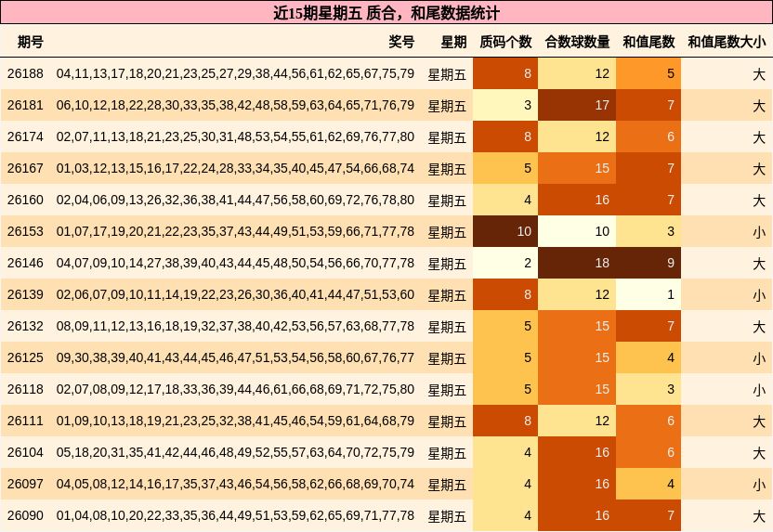Click composite count cell 12 in row 26139
The height and width of the screenshot is (532, 773).
(x=577, y=294)
